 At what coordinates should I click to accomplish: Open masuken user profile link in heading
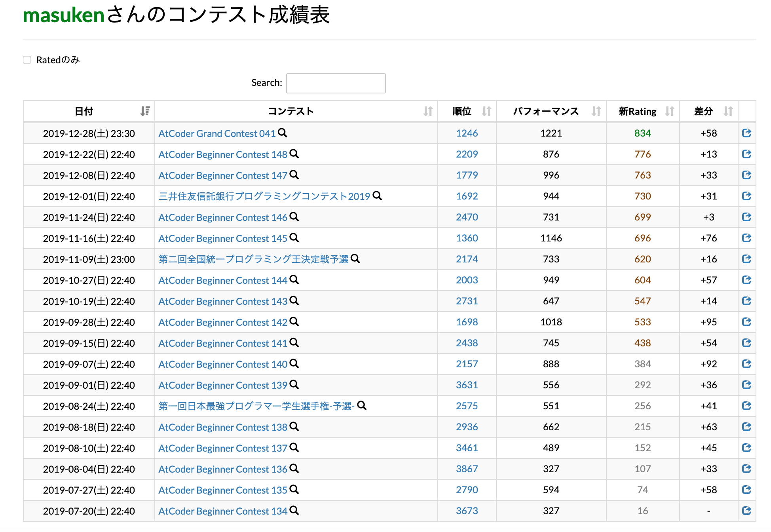pos(64,15)
